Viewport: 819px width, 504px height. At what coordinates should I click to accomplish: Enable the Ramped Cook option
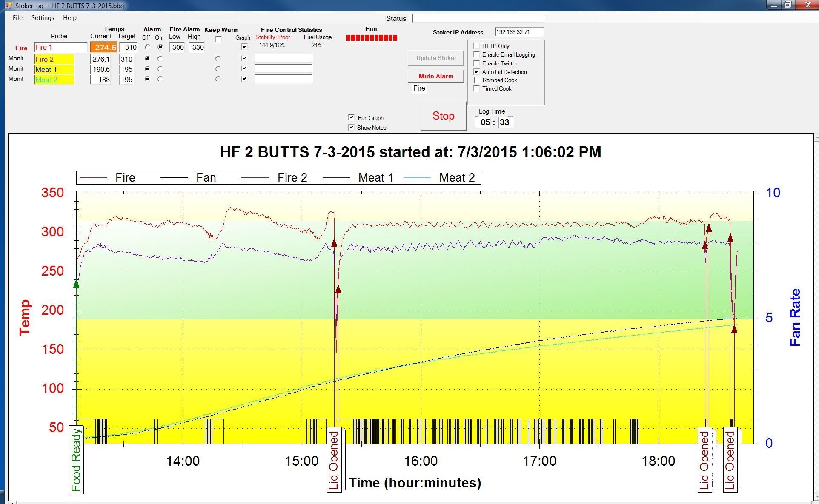tap(477, 80)
